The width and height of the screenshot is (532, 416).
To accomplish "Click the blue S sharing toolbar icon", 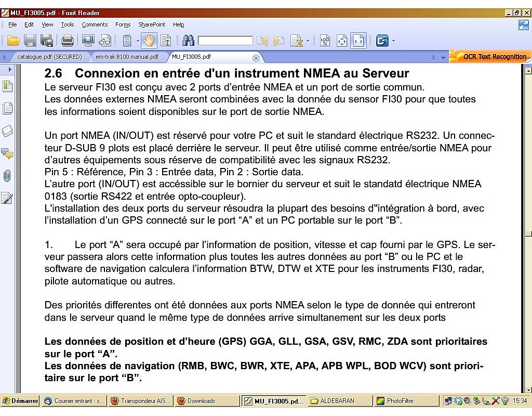I will click(x=382, y=41).
